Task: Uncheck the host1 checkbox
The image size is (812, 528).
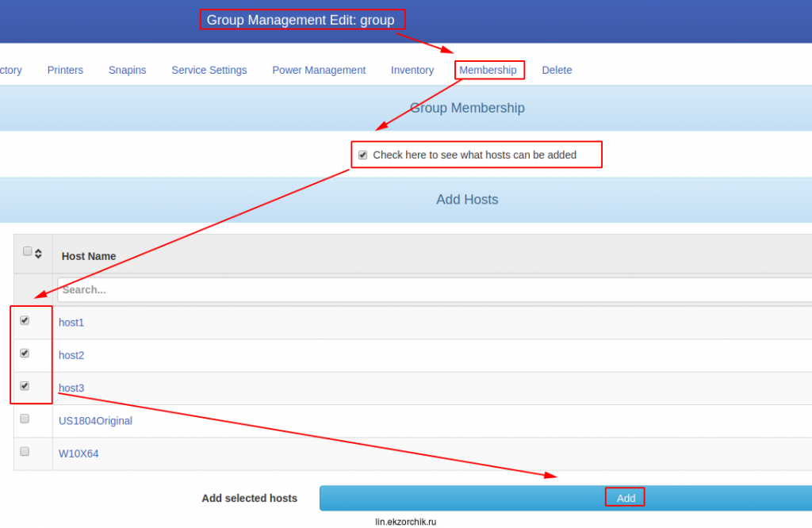Action: pyautogui.click(x=25, y=320)
